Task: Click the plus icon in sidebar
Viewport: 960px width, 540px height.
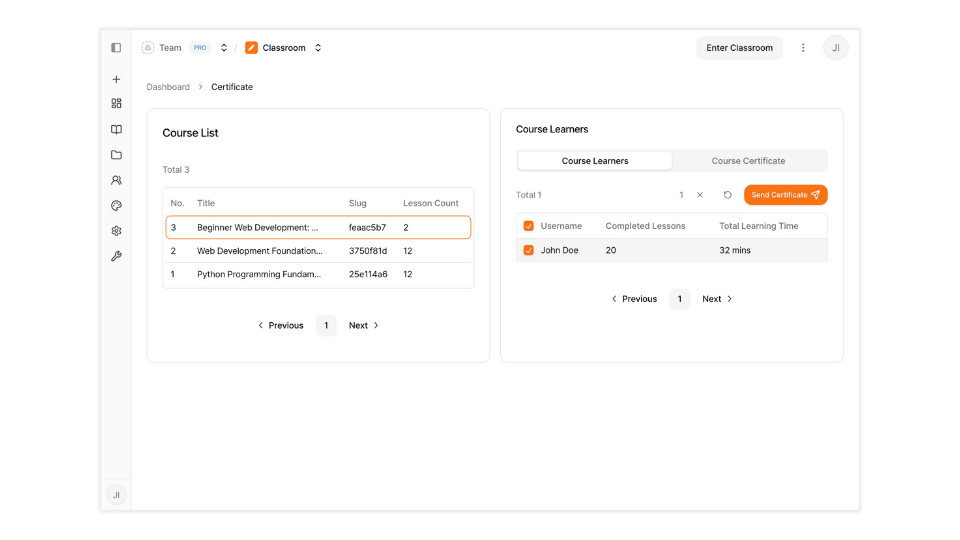Action: click(x=116, y=80)
